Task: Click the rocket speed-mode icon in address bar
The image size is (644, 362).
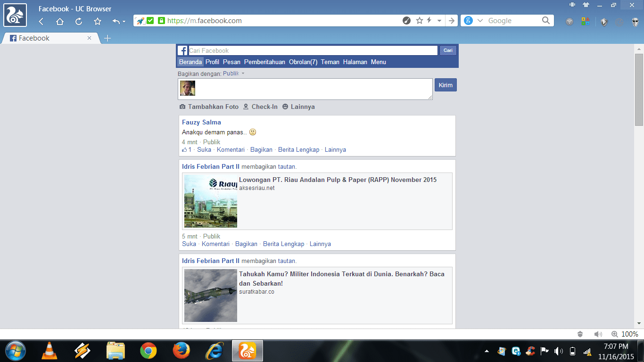Action: point(140,21)
